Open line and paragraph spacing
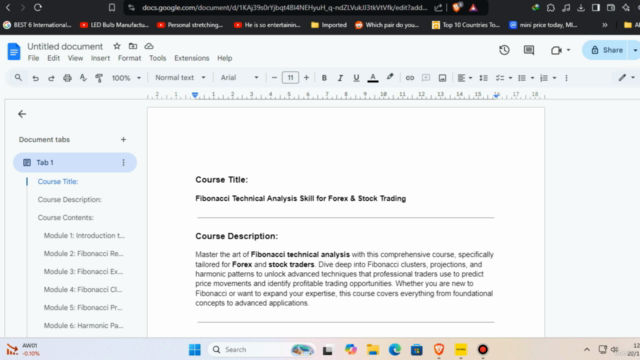Image resolution: width=640 pixels, height=360 pixels. click(x=483, y=78)
